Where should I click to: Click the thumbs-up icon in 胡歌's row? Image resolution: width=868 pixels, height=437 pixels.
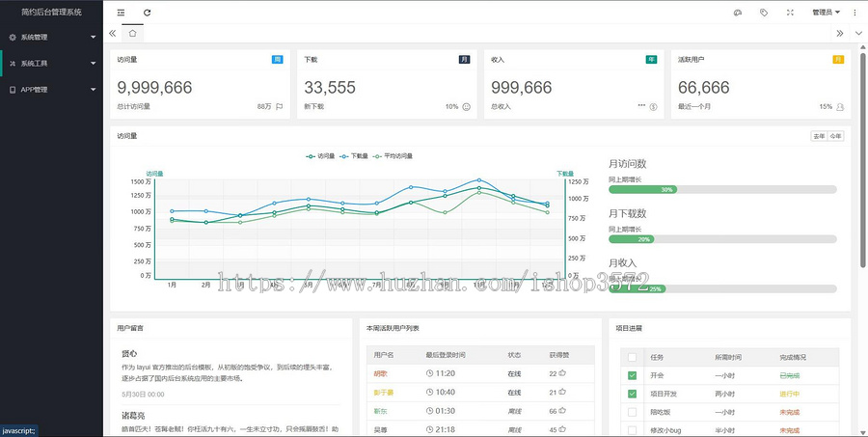(x=562, y=373)
